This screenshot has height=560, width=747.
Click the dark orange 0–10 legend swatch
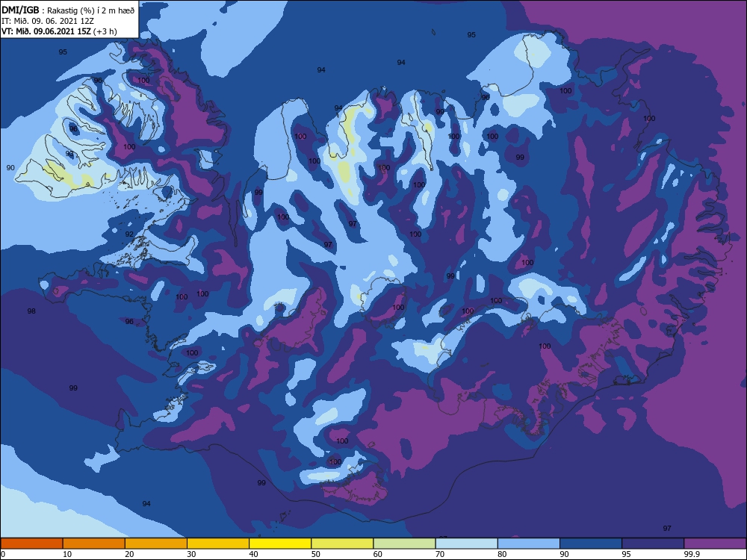coord(31,544)
